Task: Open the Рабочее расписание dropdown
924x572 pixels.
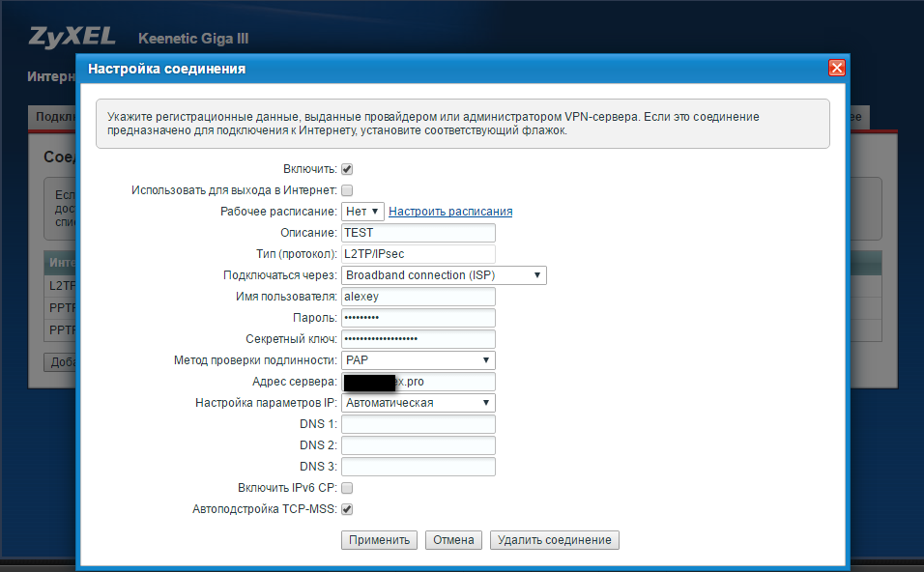Action: coord(362,211)
